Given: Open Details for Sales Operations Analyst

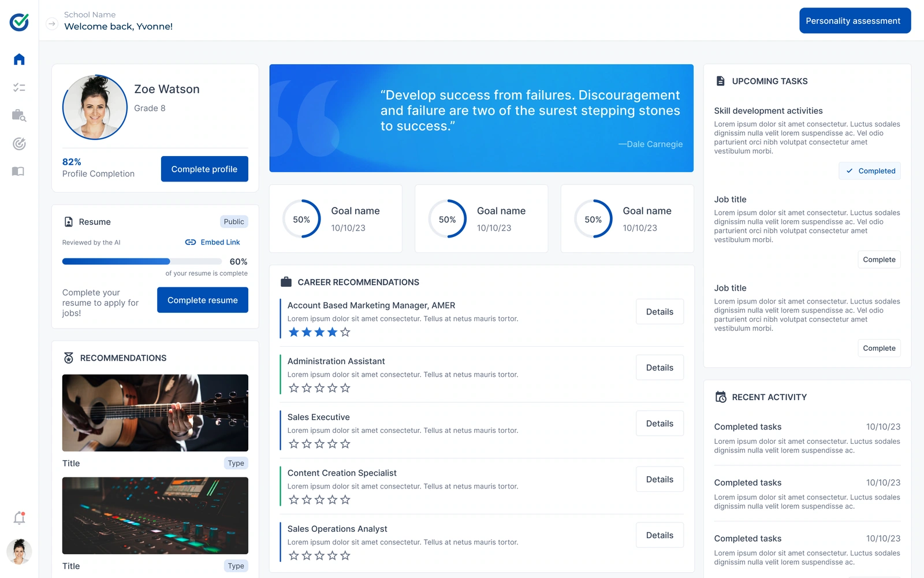Looking at the screenshot, I should click(x=660, y=535).
